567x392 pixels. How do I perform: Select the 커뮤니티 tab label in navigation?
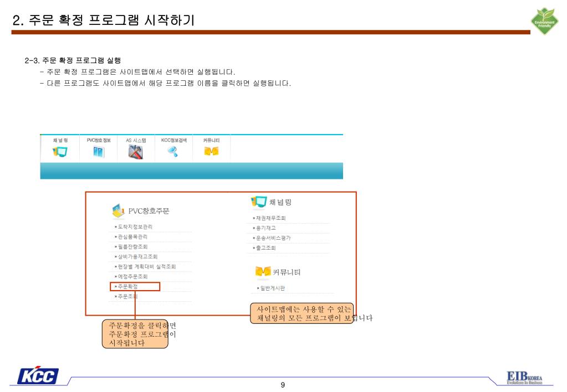211,140
